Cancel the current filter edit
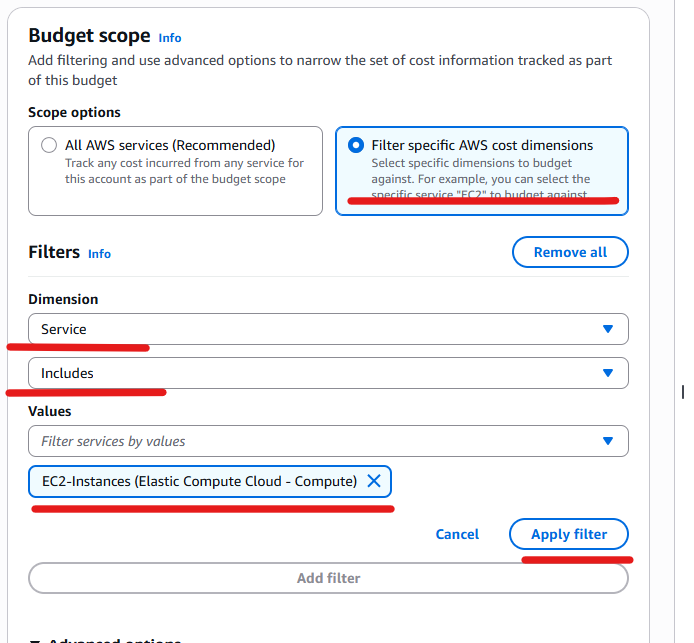The height and width of the screenshot is (643, 694). point(457,534)
